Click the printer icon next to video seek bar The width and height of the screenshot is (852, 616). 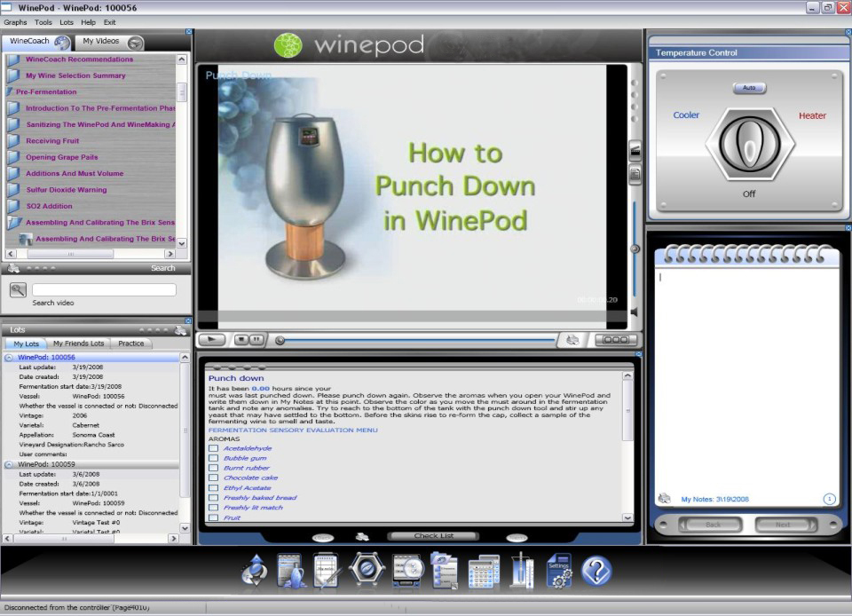(x=572, y=340)
